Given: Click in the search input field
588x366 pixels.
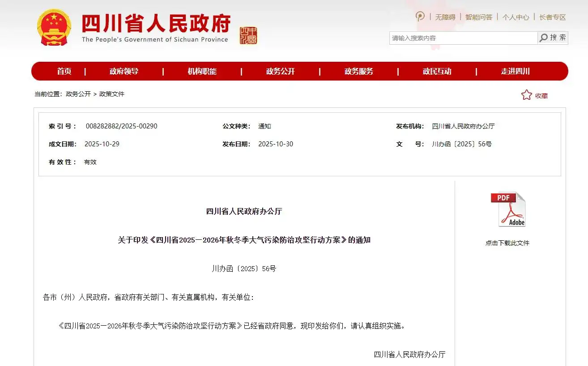Looking at the screenshot, I should (463, 38).
